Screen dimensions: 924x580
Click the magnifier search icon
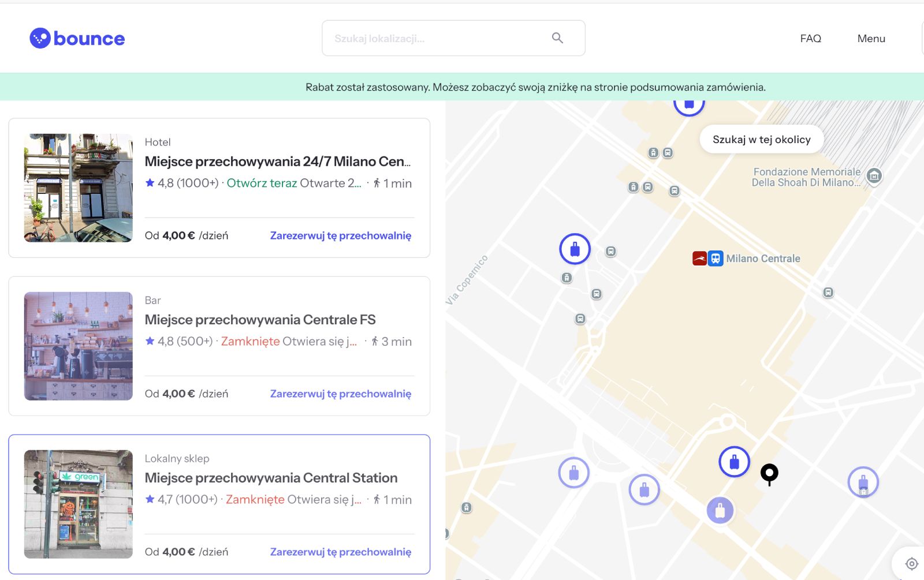pos(557,38)
